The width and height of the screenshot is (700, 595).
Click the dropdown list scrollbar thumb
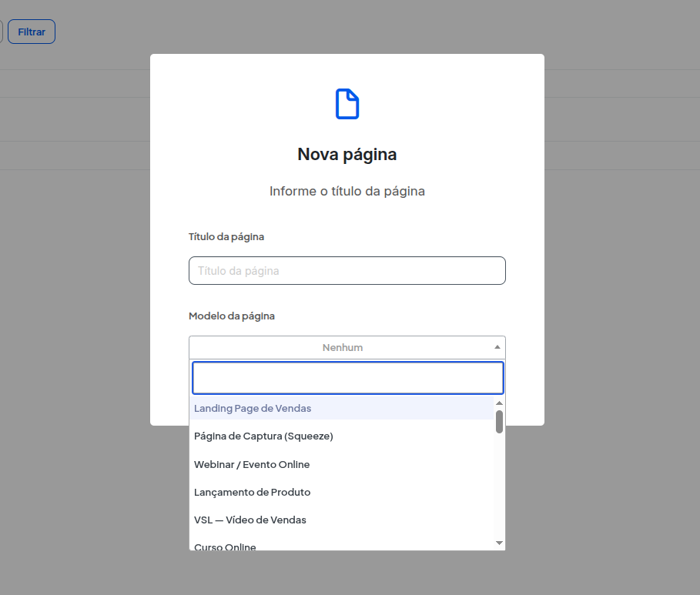point(499,422)
